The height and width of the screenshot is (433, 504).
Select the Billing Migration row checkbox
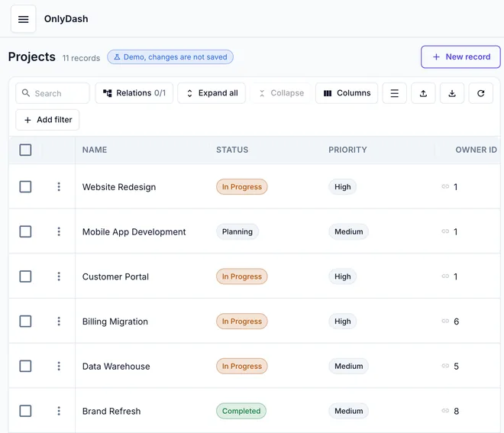[25, 322]
